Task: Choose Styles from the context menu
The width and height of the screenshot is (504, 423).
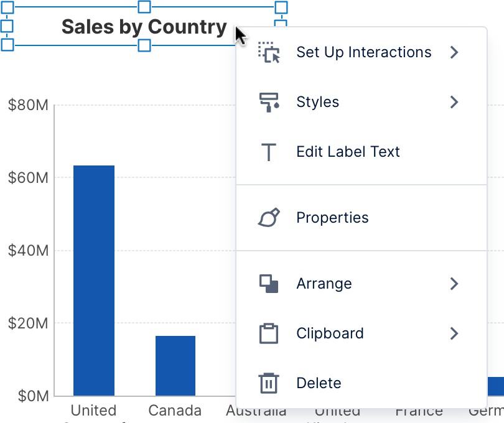Action: [318, 101]
